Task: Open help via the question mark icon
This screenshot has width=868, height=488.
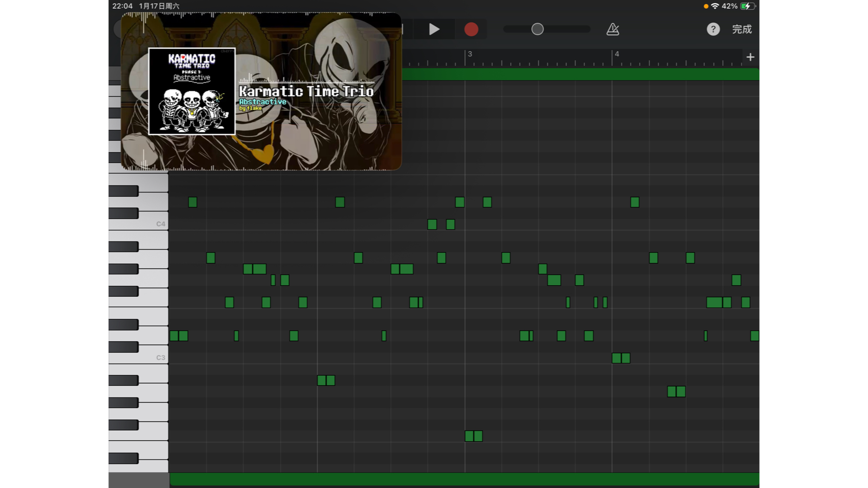Action: click(713, 29)
